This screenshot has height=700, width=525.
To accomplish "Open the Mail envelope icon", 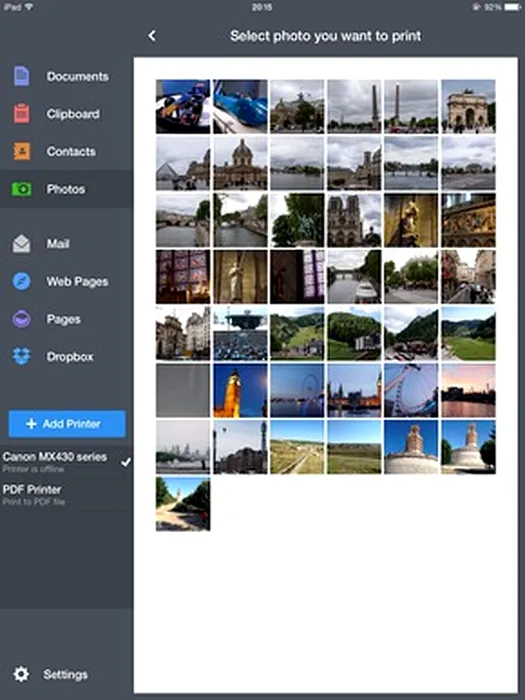I will pos(21,244).
